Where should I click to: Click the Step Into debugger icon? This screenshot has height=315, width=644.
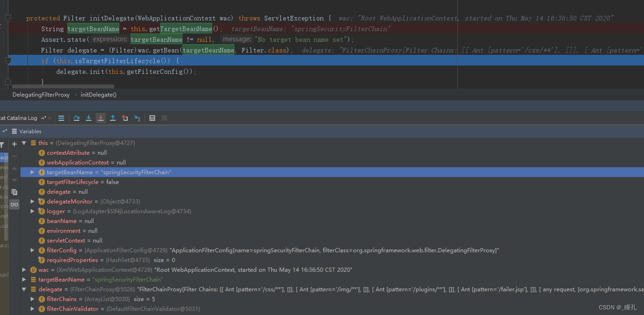[89, 118]
